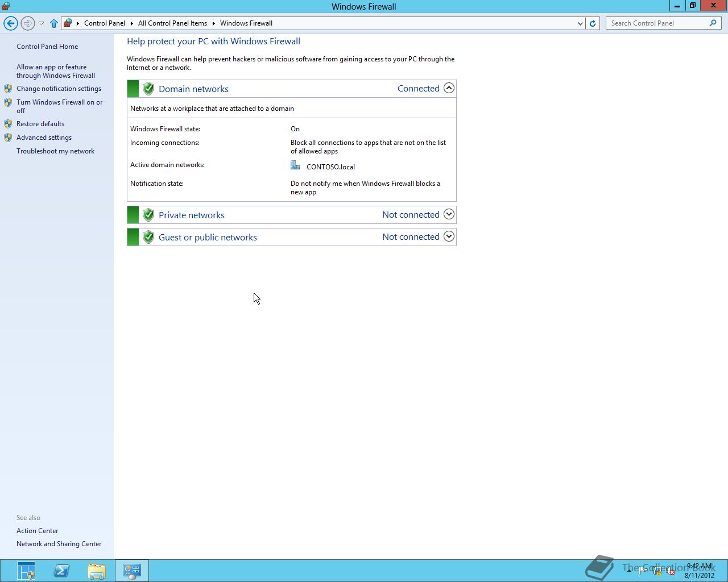Click the Control Panel icon in address bar
Screen dimensions: 728x582
pyautogui.click(x=68, y=23)
